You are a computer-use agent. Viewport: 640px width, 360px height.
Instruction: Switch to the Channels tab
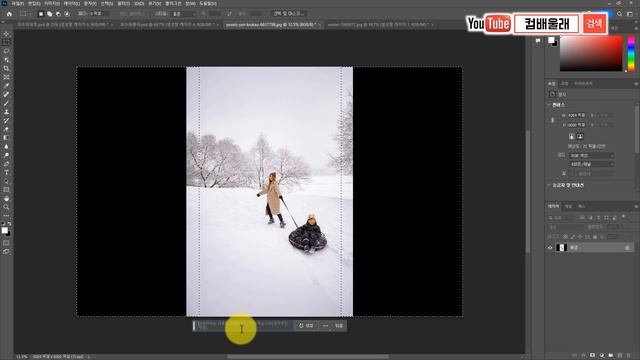tap(568, 207)
